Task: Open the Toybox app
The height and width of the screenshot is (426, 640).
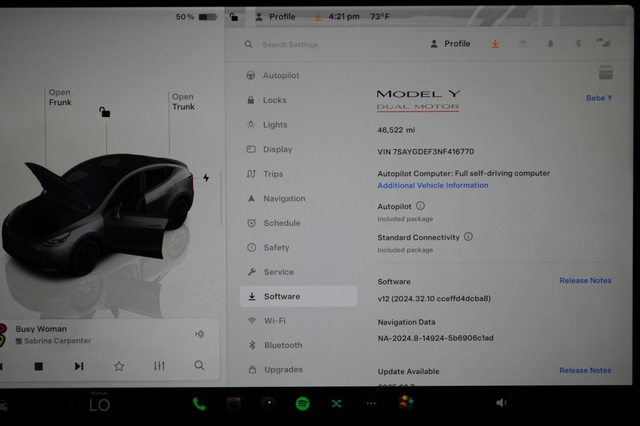Action: (x=406, y=402)
